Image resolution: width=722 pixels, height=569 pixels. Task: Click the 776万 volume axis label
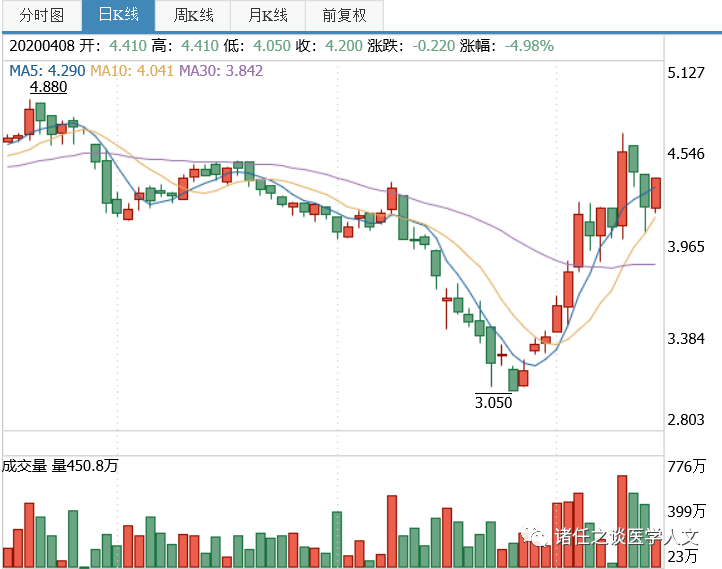tap(688, 467)
